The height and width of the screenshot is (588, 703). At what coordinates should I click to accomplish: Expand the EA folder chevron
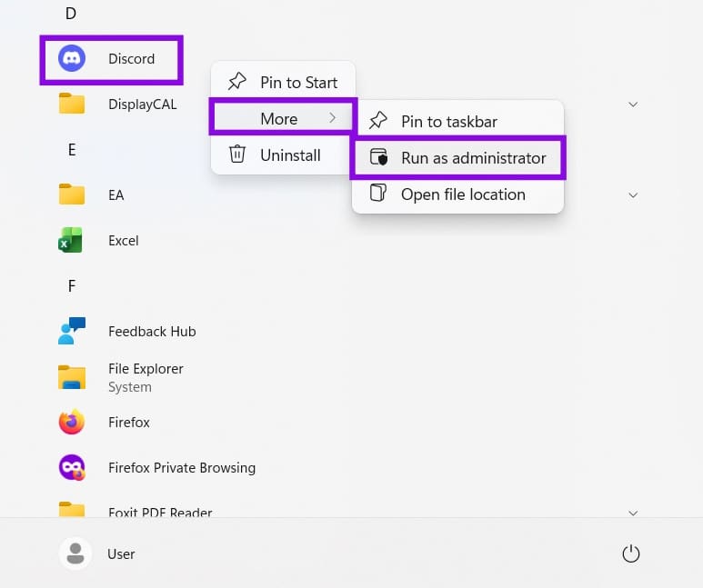[x=633, y=195]
